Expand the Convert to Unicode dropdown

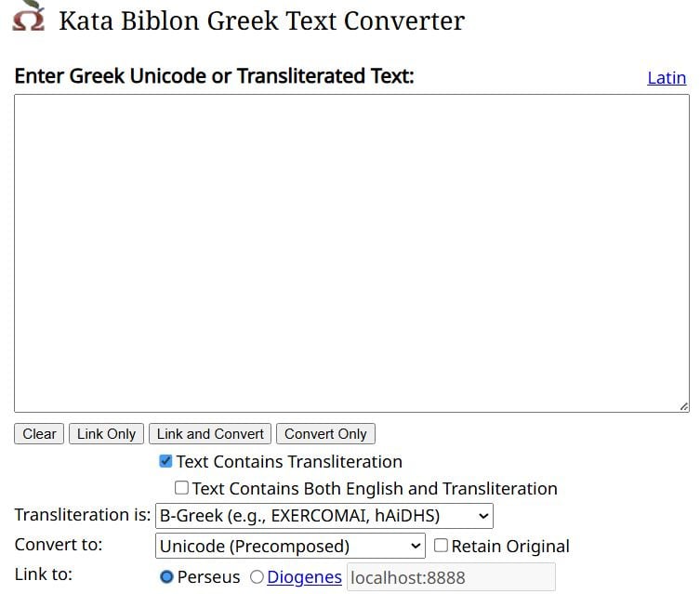click(x=289, y=546)
